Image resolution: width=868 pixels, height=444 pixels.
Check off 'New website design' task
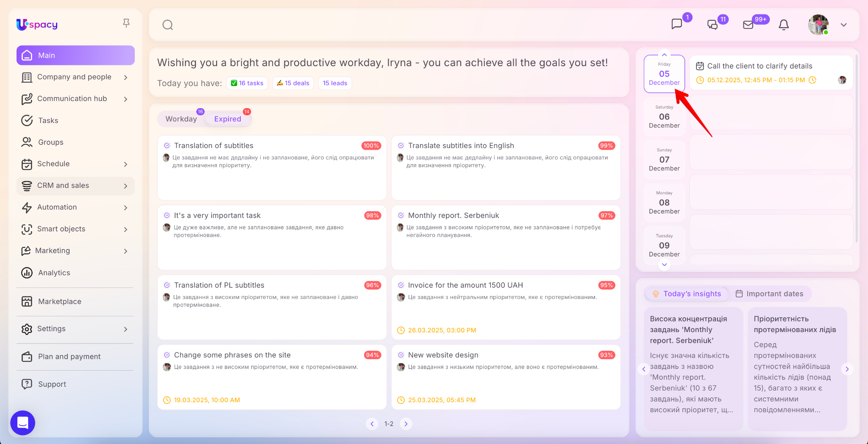pyautogui.click(x=401, y=355)
